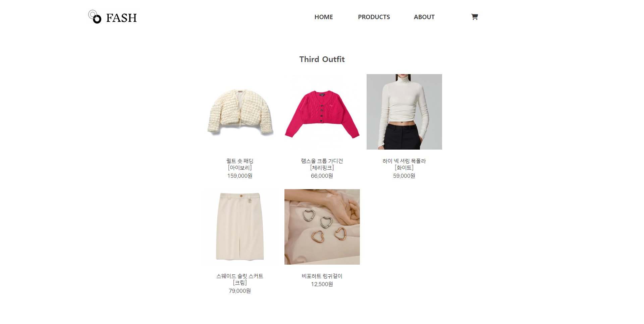This screenshot has width=644, height=324.
Task: Select the cherry pink cardigan image
Action: click(x=322, y=112)
